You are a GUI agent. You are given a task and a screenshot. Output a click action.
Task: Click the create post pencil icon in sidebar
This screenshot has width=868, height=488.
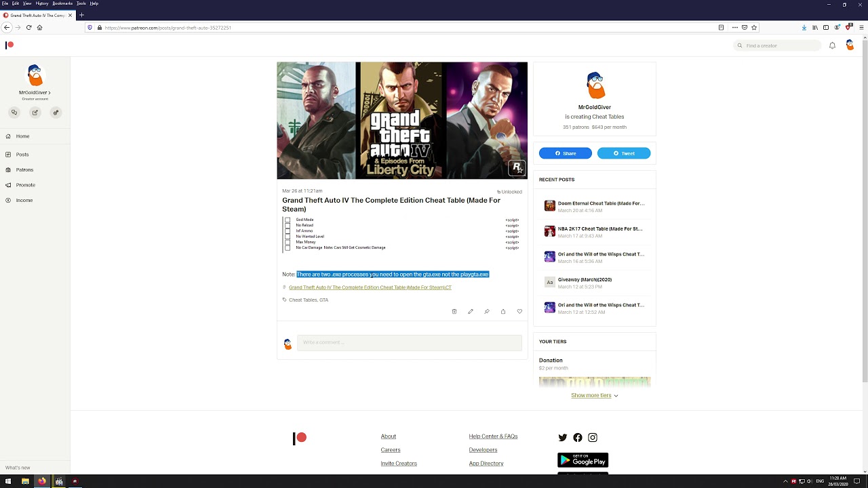[35, 113]
